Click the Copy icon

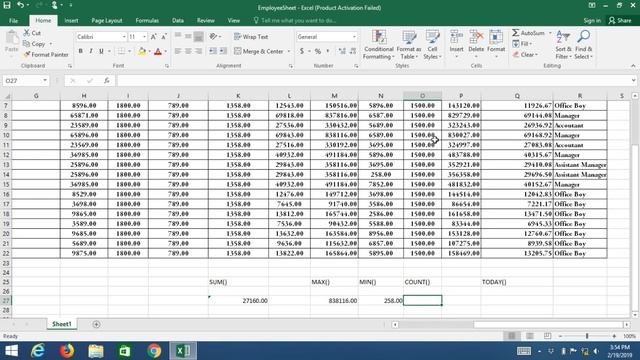[x=27, y=44]
